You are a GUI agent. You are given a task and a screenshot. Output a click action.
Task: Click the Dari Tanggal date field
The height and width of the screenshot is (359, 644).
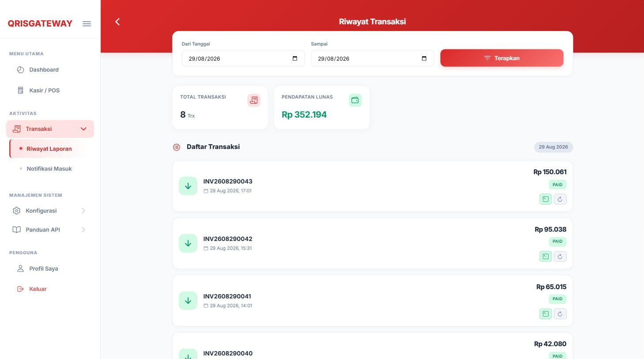(243, 58)
